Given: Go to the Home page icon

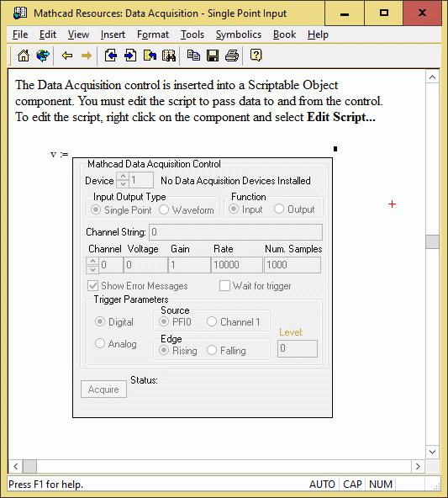Looking at the screenshot, I should click(x=24, y=56).
